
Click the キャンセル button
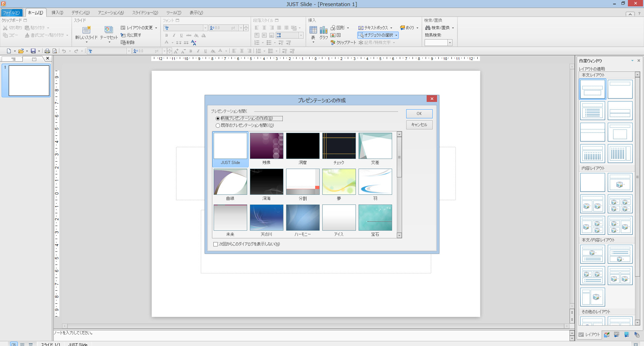click(419, 125)
